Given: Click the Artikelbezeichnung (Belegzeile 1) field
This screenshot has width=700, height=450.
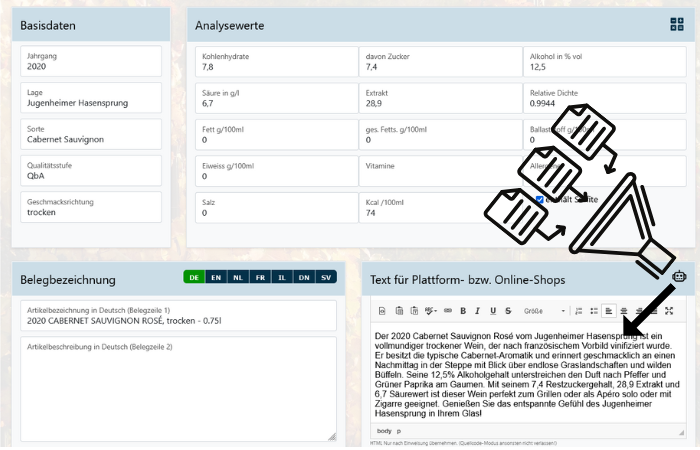Looking at the screenshot, I should pos(178,316).
